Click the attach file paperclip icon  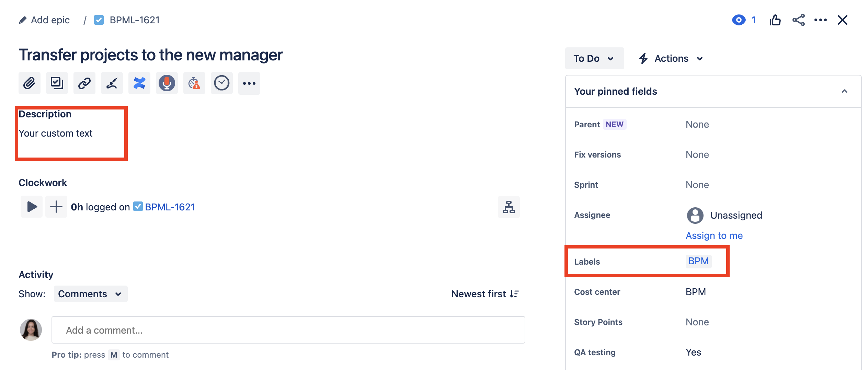click(x=30, y=83)
